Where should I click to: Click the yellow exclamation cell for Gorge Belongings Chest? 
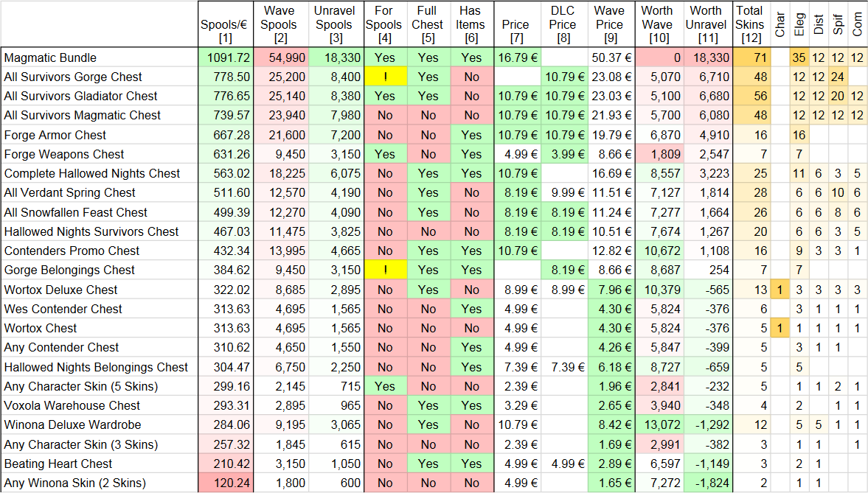click(385, 270)
